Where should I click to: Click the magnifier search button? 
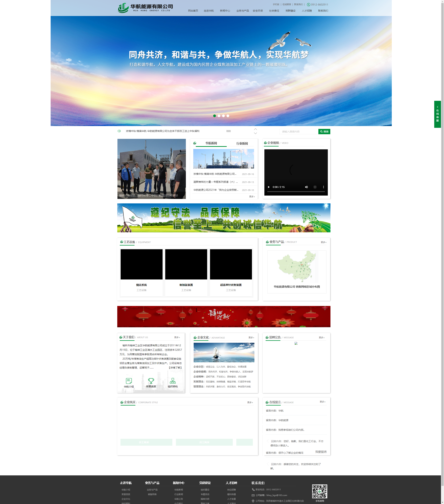324,131
